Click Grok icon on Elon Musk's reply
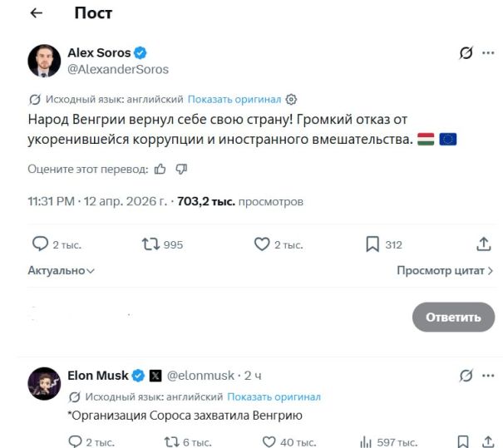 point(467,376)
